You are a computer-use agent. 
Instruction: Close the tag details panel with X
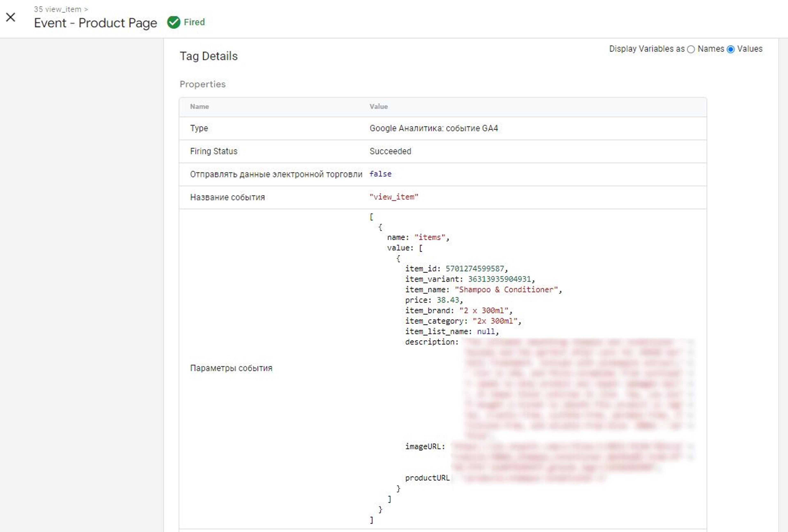[11, 17]
